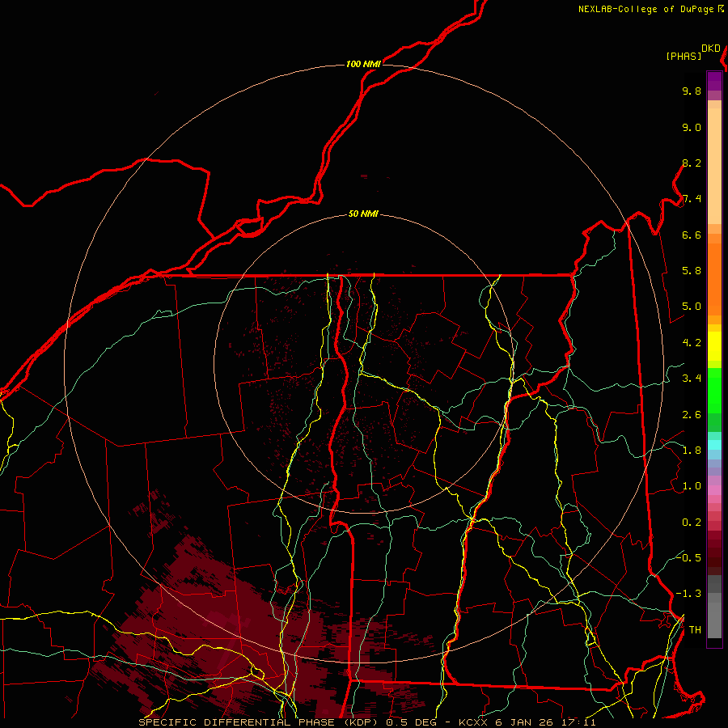Click the -1.3 value on the color scale

[688, 594]
